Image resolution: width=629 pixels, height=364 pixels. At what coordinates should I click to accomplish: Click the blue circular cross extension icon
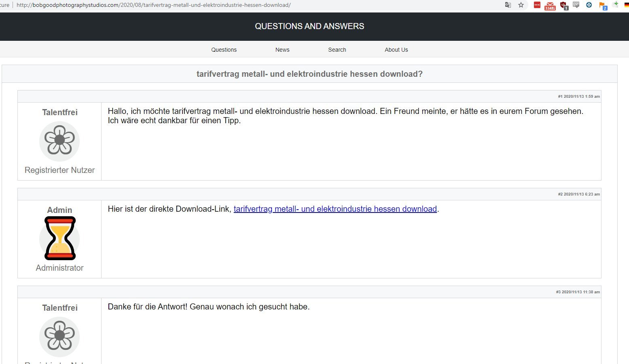[589, 5]
